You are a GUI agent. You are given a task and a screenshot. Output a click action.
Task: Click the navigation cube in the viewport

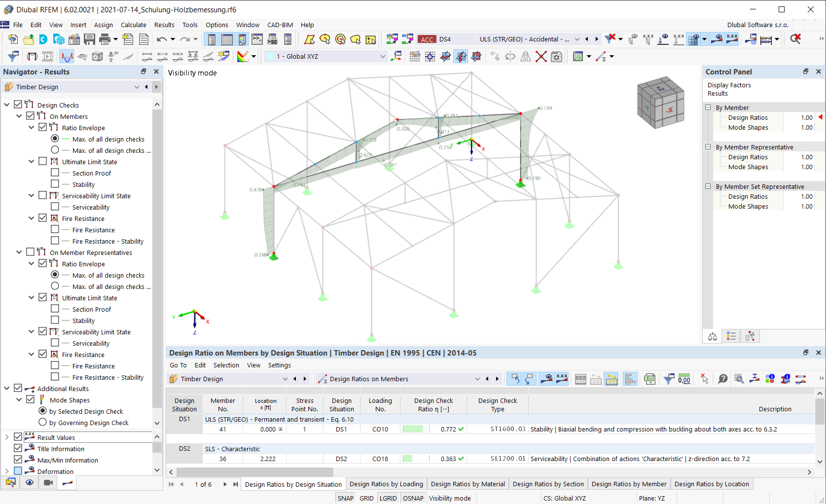[660, 102]
